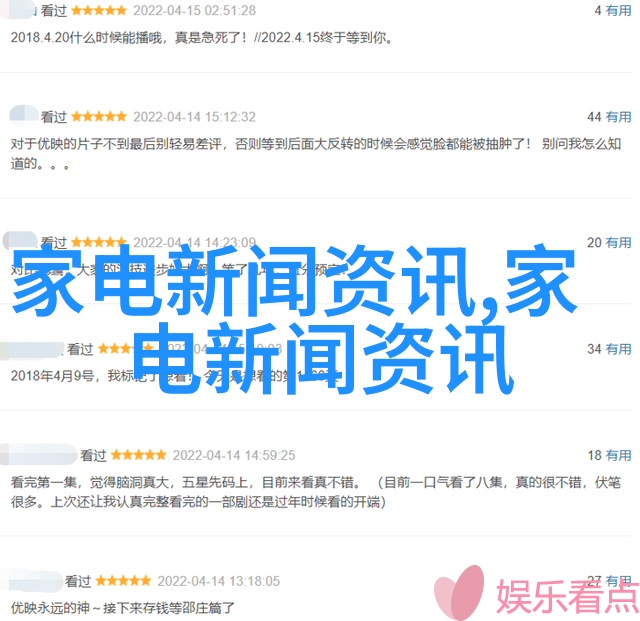640x621 pixels.
Task: Click the five-star rating on the 15:12:32 review
Action: pyautogui.click(x=99, y=117)
